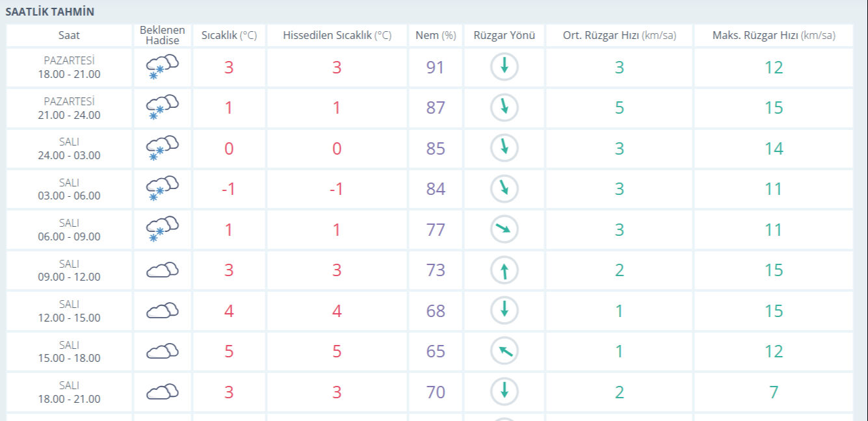Viewport: 868px width, 421px height.
Task: Click the Maks. Rüzgar Hızı column header
Action: (x=773, y=36)
